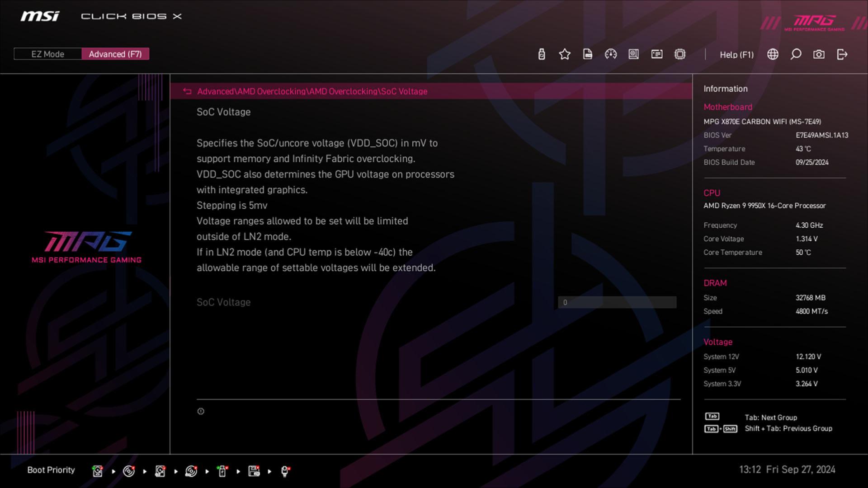The width and height of the screenshot is (868, 488).
Task: Click the 32768 MB DRAM size value
Action: (811, 298)
